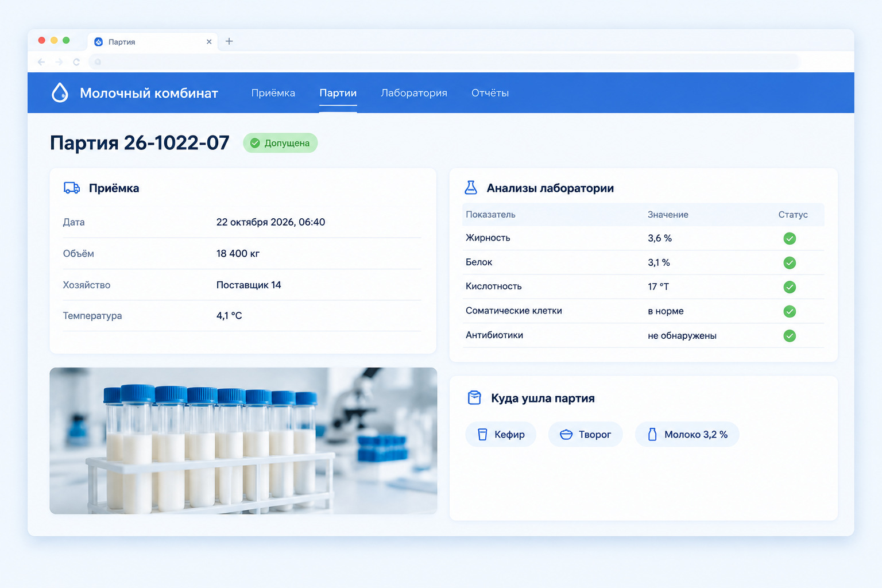Image resolution: width=882 pixels, height=588 pixels.
Task: Click the Кефир product chip
Action: coord(501,435)
